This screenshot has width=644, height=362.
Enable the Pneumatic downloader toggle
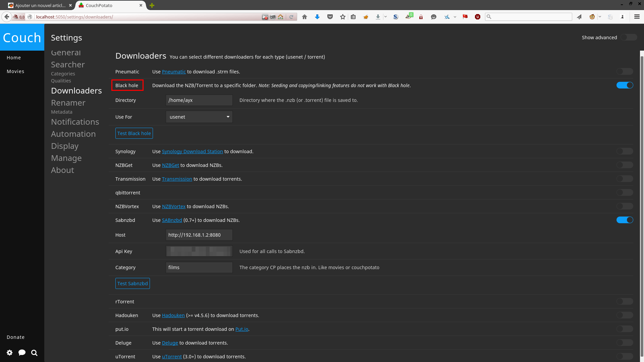pyautogui.click(x=625, y=71)
